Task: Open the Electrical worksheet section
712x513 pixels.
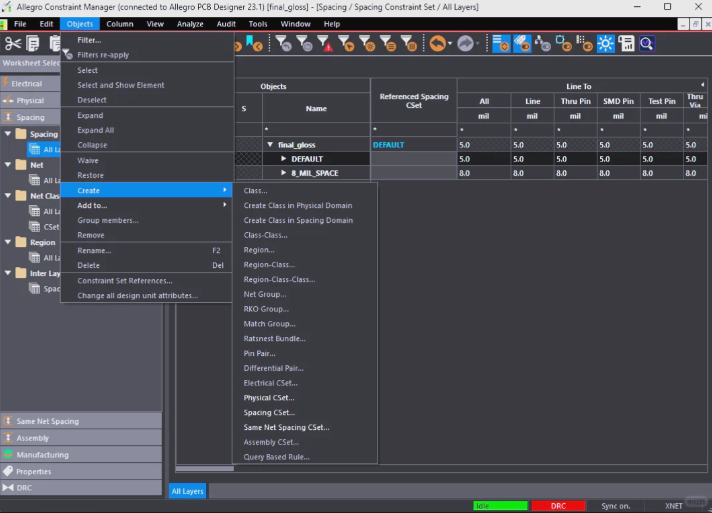Action: 30,84
